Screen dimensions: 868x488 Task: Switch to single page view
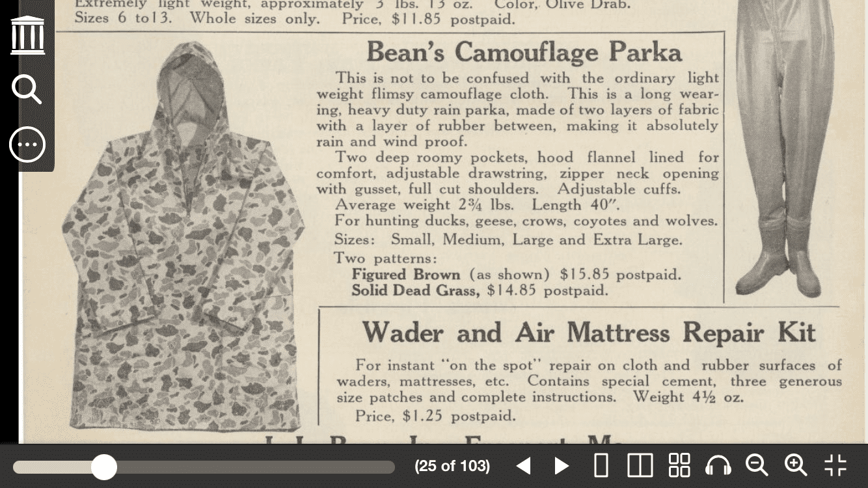point(602,466)
